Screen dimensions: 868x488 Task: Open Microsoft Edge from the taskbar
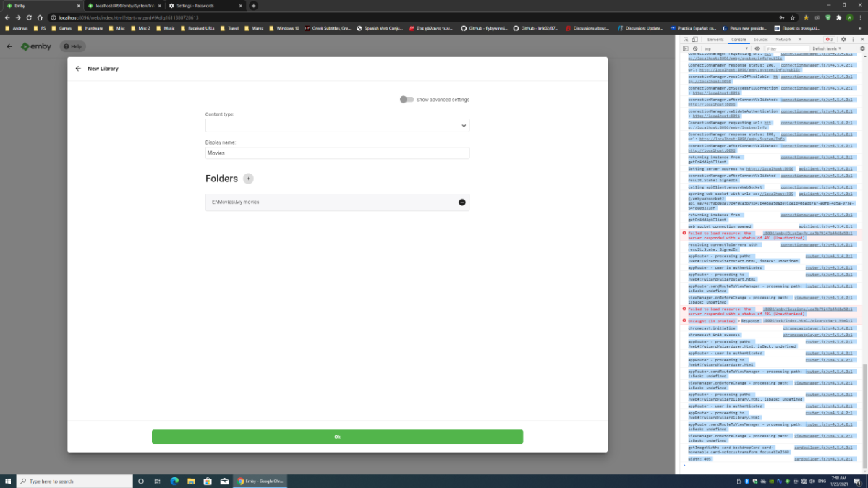point(174,481)
